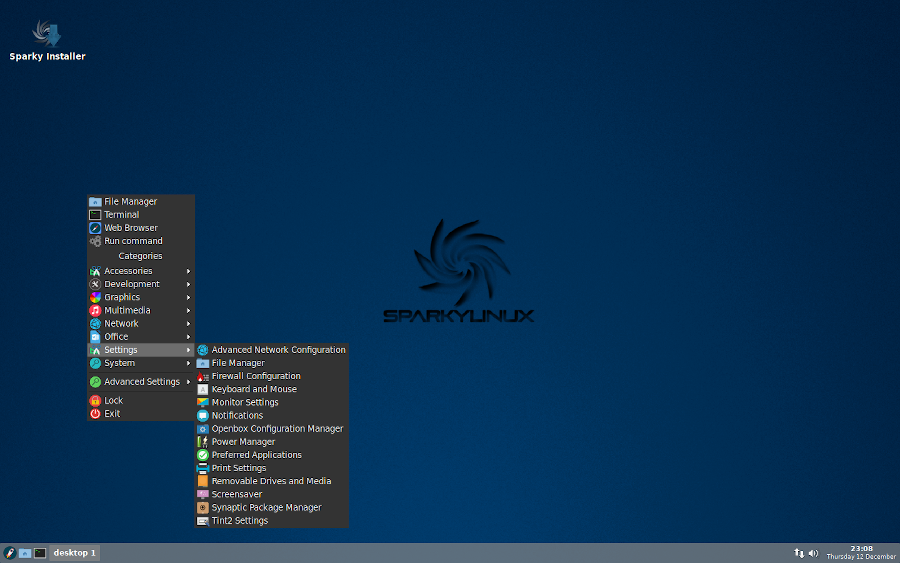The image size is (900, 563).
Task: Select Terminal menu entry
Action: [141, 215]
